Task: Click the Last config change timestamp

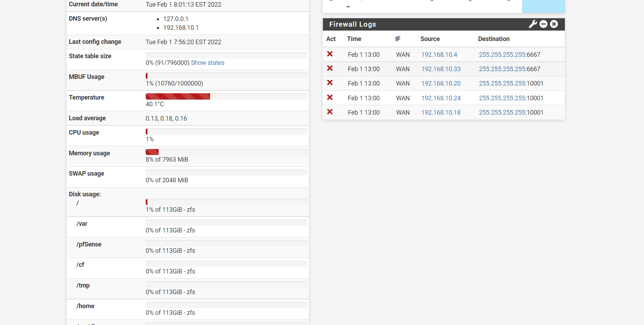Action: point(183,42)
